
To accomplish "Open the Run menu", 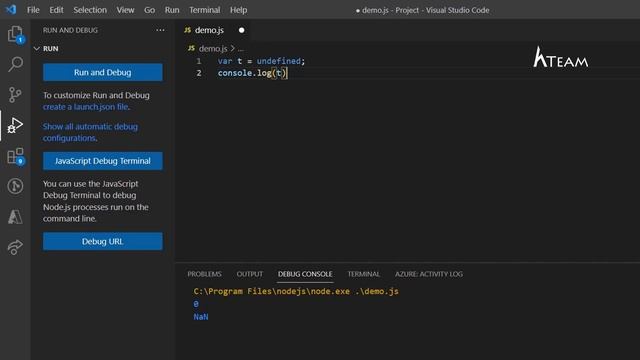I will [172, 10].
